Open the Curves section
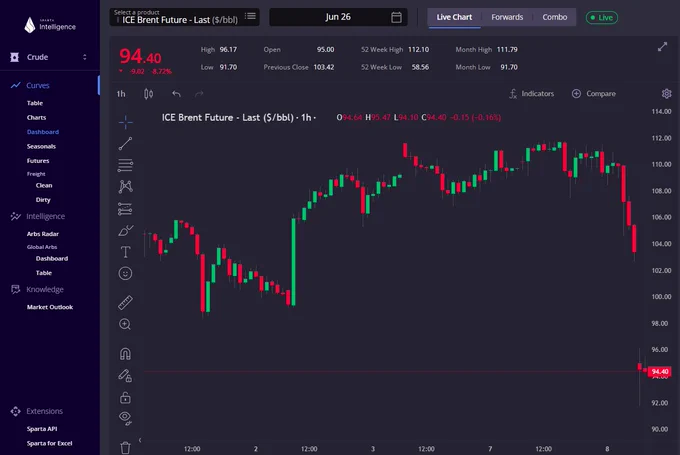 pos(38,85)
